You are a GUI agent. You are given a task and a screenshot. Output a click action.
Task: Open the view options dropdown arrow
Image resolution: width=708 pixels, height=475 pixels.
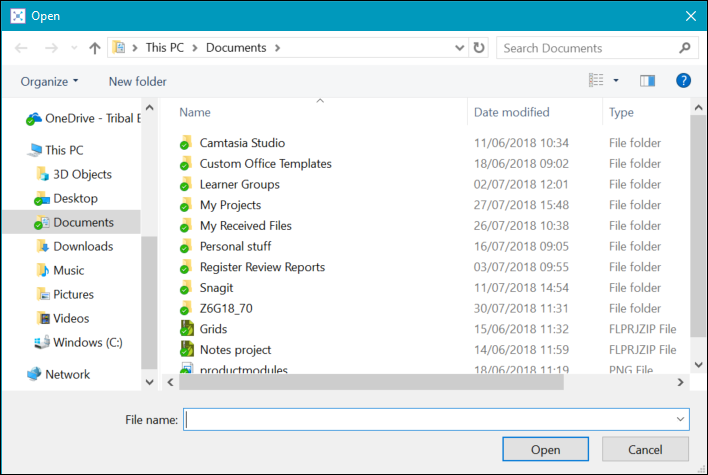pyautogui.click(x=616, y=81)
